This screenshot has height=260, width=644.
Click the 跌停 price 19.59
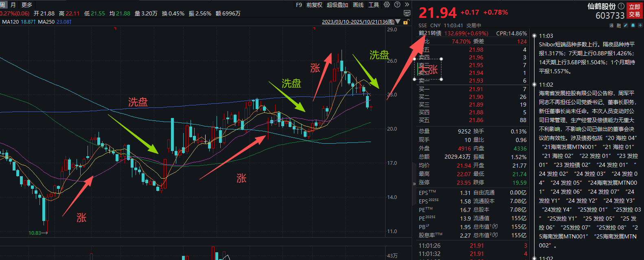coord(519,183)
